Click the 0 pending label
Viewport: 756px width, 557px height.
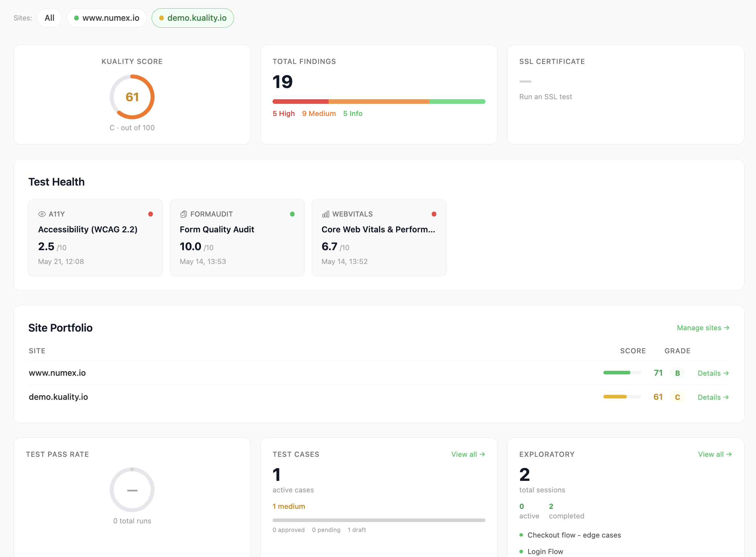pos(326,530)
